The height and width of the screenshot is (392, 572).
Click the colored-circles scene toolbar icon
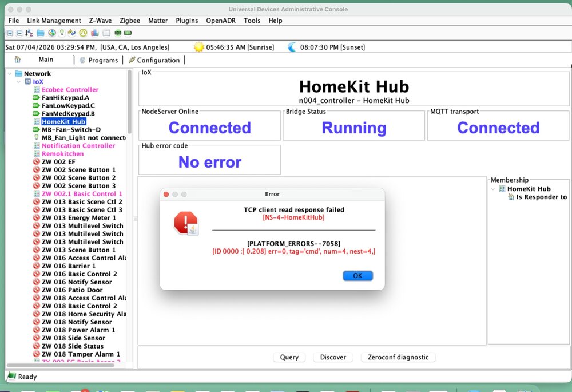pos(52,33)
